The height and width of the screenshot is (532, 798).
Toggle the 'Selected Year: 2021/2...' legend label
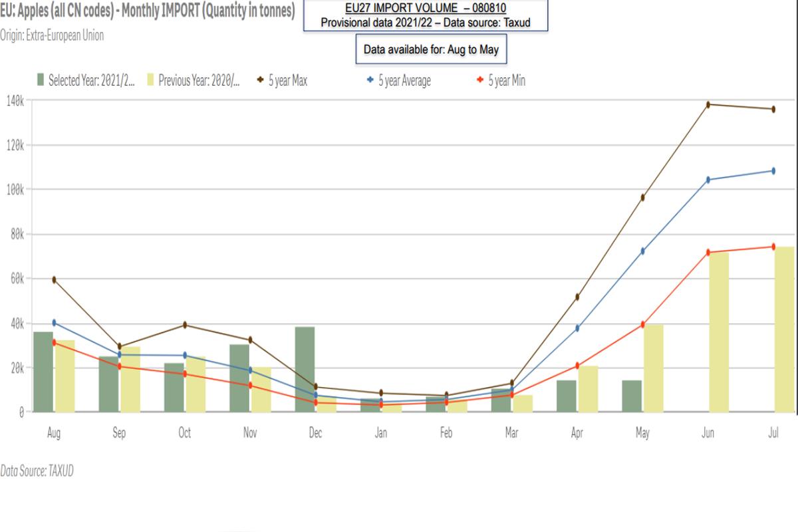92,81
